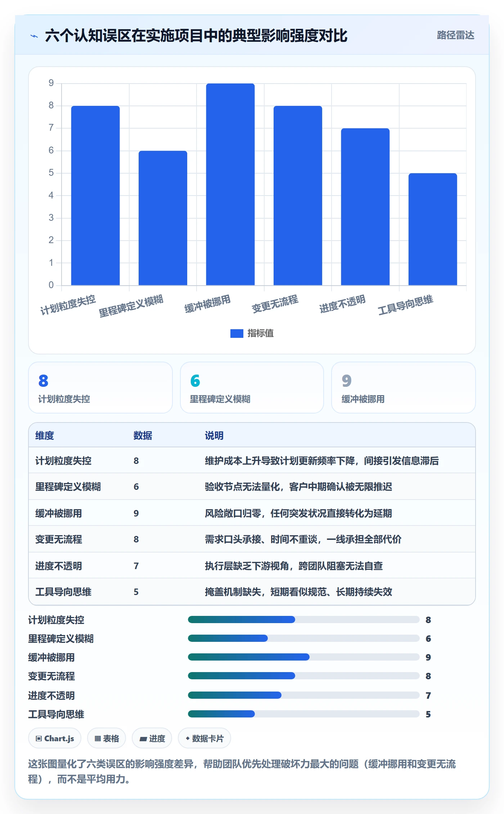Click the 缓冲被挪用 progress bar
The image size is (504, 814).
point(303,657)
